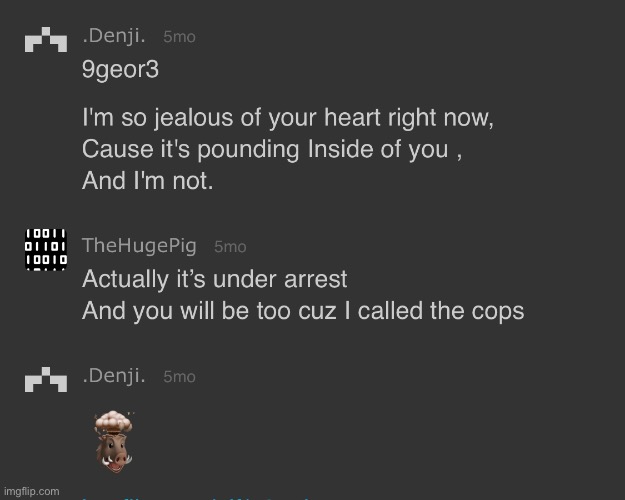Open the first .Denji. username profile
This screenshot has width=625, height=500.
(114, 37)
